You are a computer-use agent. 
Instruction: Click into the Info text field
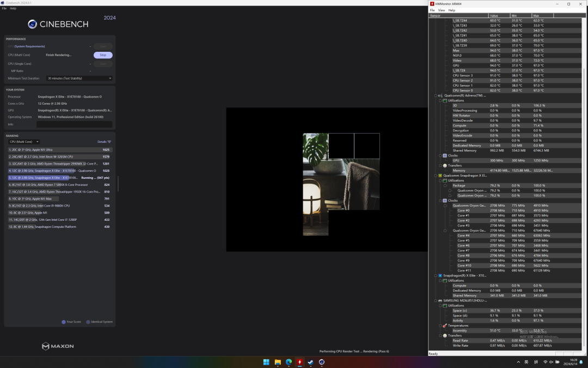[x=74, y=124]
